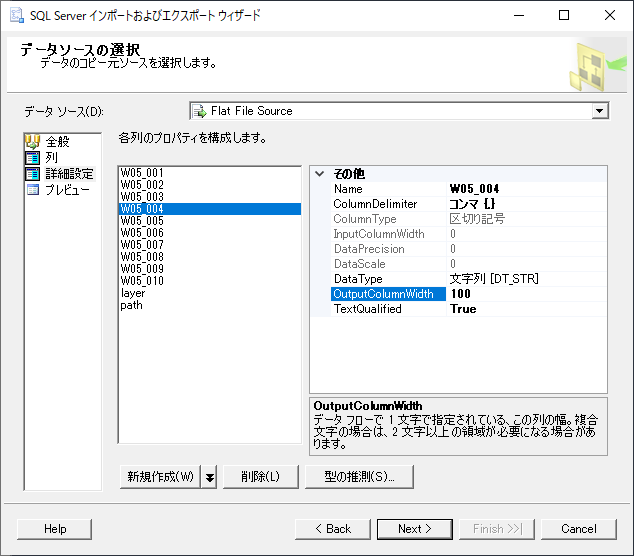The width and height of the screenshot is (634, 556).
Task: Click the 詳細設定 page icon
Action: coord(33,174)
